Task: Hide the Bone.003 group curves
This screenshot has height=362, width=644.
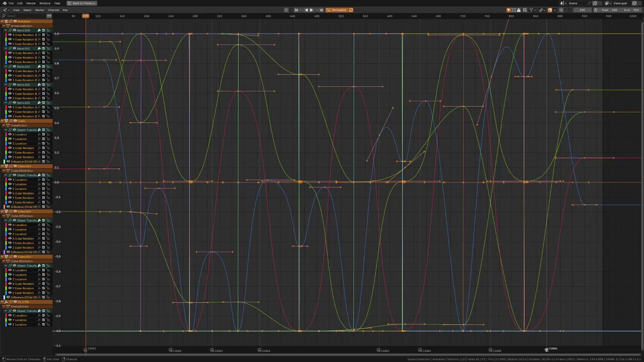Action: [14, 66]
